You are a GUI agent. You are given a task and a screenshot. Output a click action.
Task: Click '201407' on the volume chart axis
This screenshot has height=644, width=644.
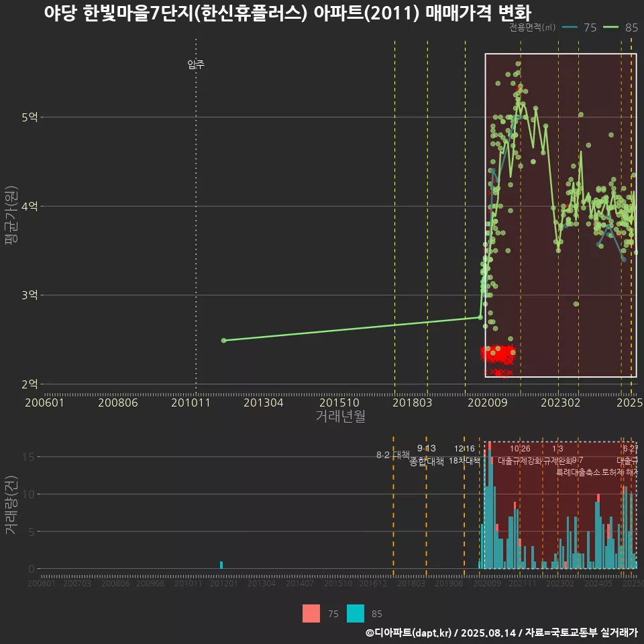300,583
